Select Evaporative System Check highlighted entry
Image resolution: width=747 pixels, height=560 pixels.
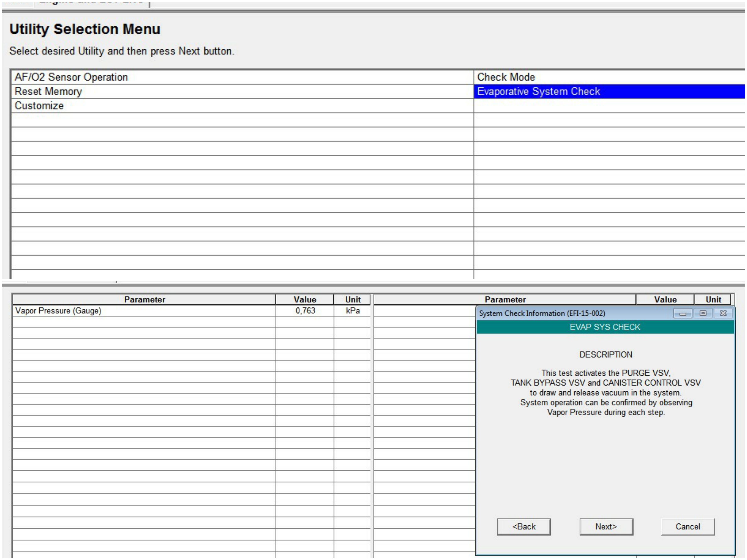539,91
